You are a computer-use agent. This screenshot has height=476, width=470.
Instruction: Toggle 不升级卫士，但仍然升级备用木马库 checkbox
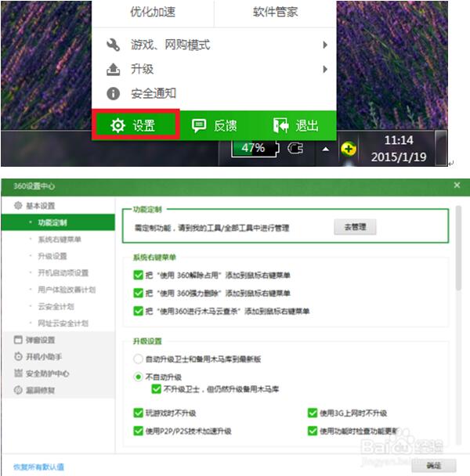coord(157,389)
